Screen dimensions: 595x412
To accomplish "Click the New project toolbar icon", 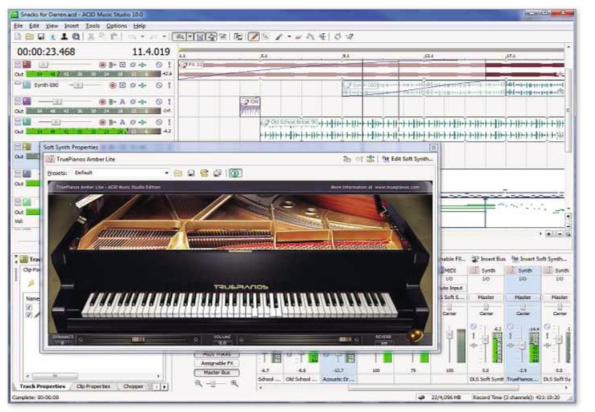I will click(18, 37).
